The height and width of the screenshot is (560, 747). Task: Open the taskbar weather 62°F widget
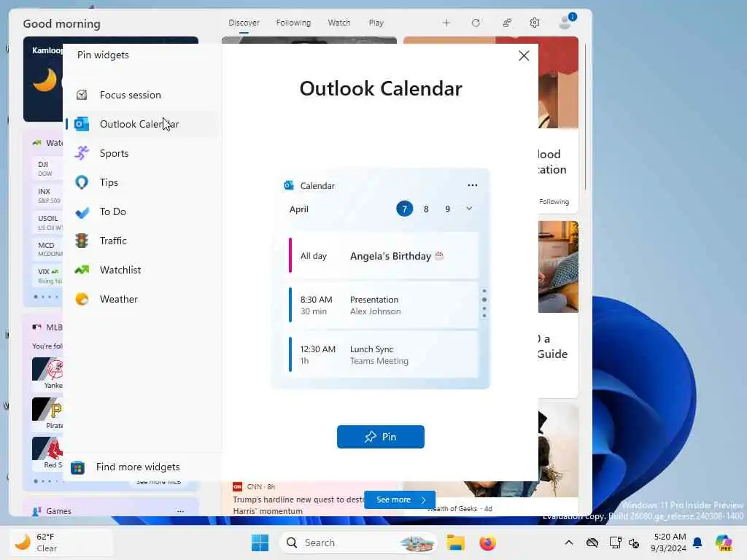coord(61,542)
